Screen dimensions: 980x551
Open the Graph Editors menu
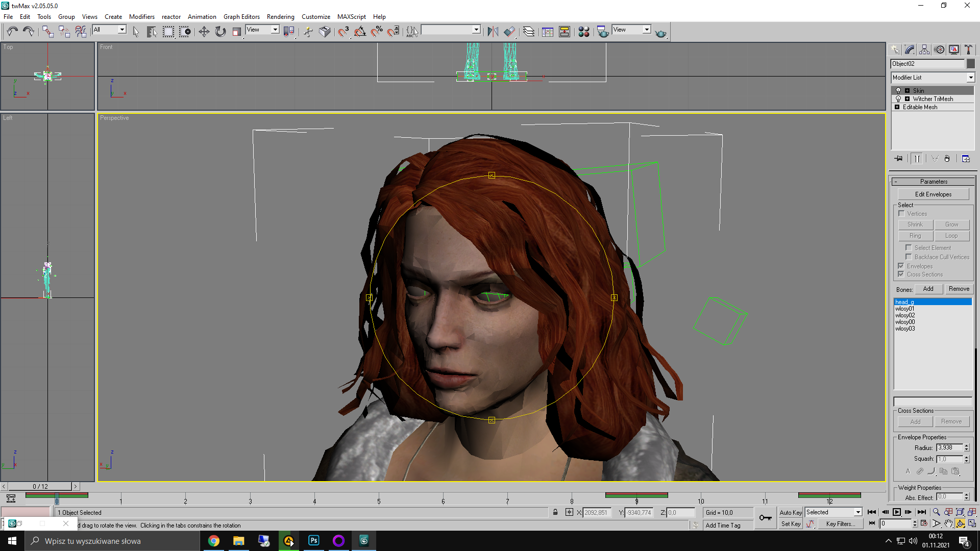point(241,17)
